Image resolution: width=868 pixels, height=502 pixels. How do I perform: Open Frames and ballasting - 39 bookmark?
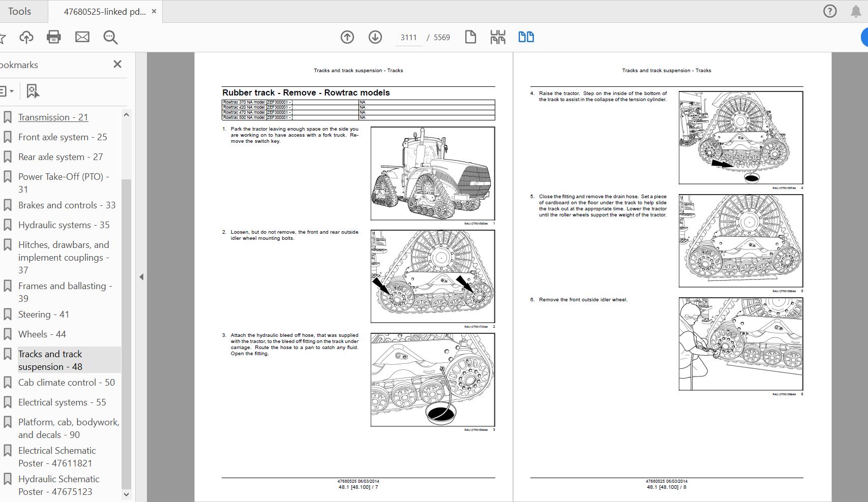[66, 292]
